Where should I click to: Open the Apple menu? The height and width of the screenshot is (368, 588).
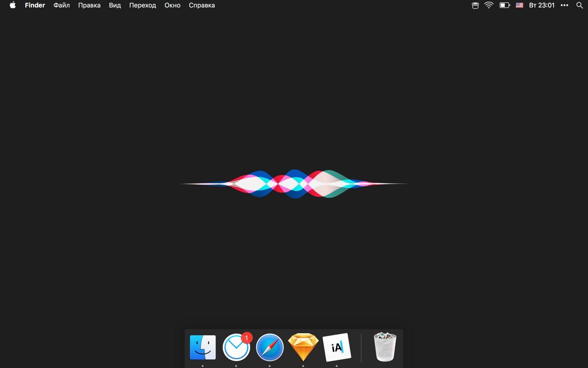12,6
